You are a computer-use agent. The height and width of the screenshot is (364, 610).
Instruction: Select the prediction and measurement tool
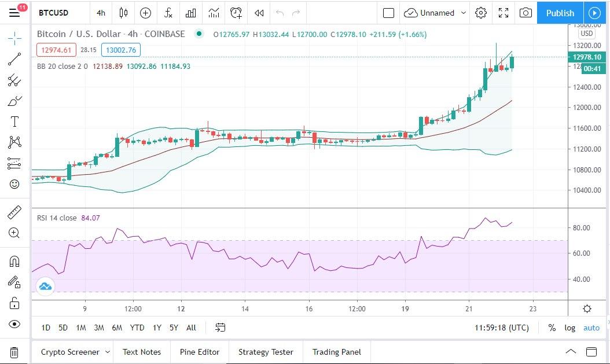(x=14, y=163)
